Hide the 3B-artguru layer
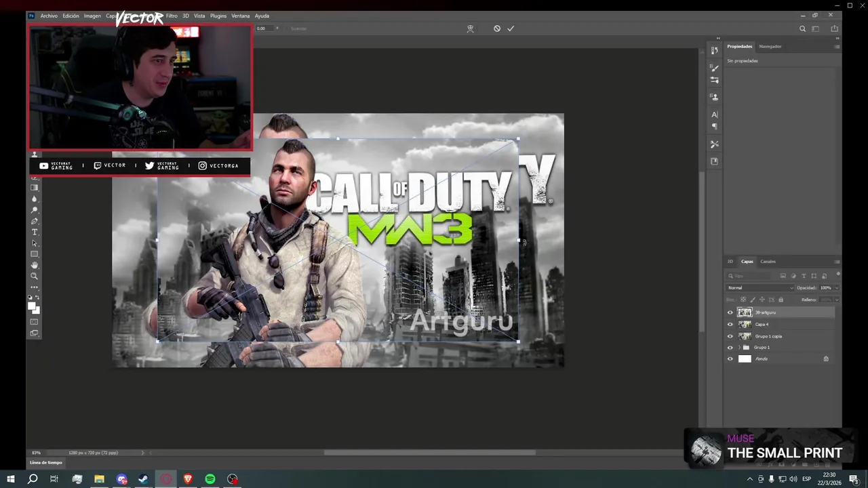This screenshot has width=868, height=488. click(730, 312)
